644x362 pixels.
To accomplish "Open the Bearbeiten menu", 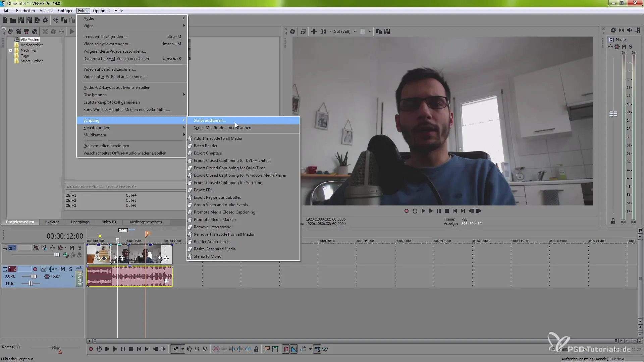I will coord(25,11).
